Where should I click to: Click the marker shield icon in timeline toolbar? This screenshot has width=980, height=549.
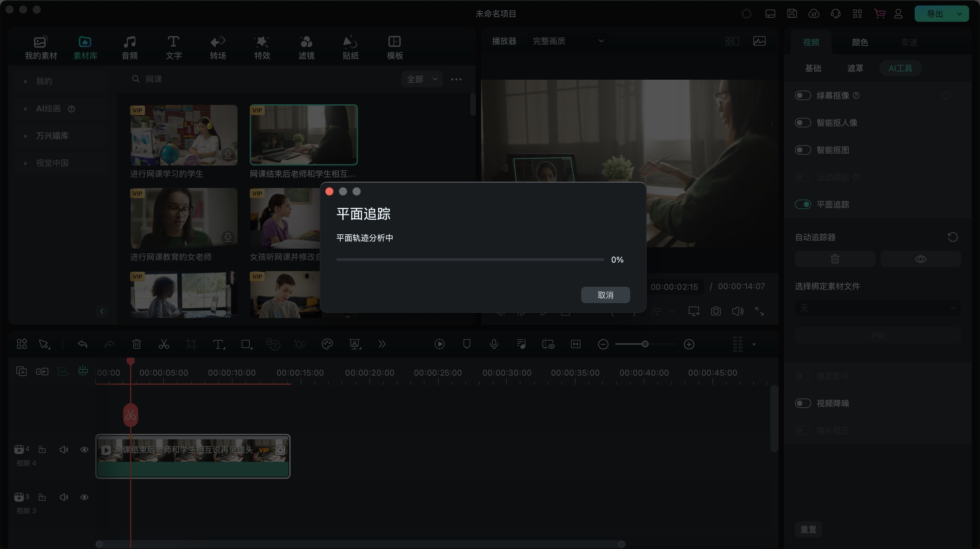point(467,344)
